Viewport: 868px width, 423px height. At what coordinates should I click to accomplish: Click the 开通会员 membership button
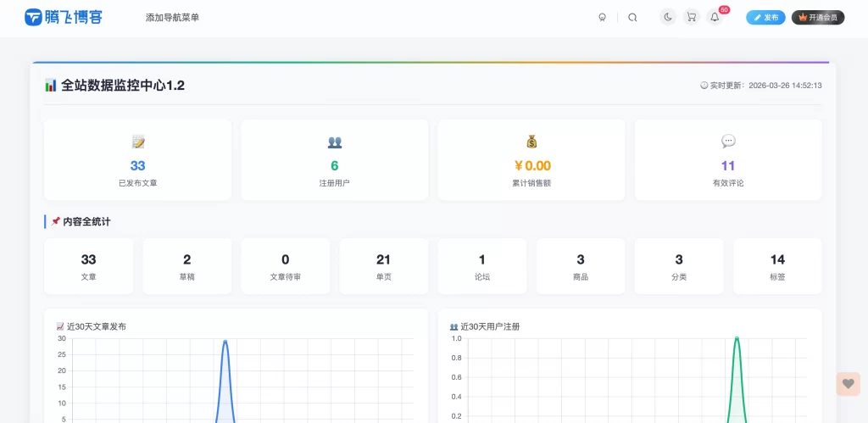click(x=818, y=17)
